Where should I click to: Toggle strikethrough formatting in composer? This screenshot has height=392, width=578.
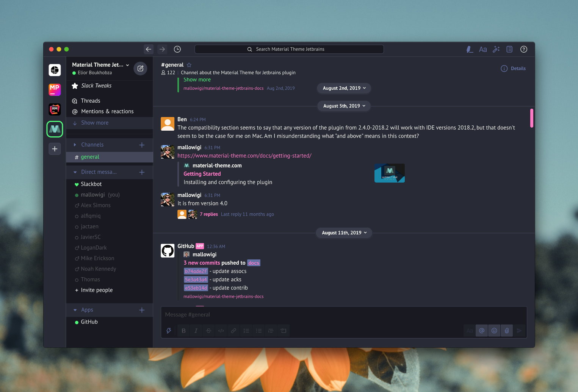tap(208, 331)
